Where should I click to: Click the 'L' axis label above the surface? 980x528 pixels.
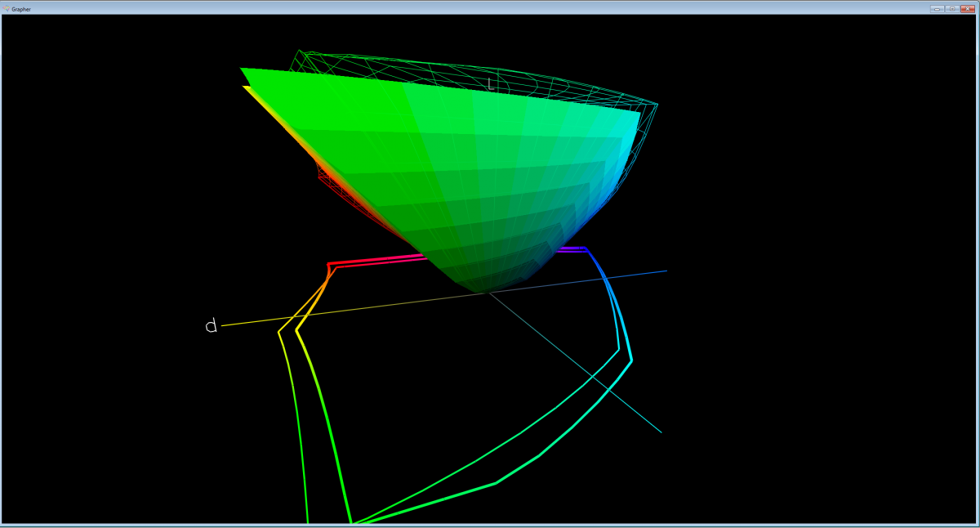490,83
